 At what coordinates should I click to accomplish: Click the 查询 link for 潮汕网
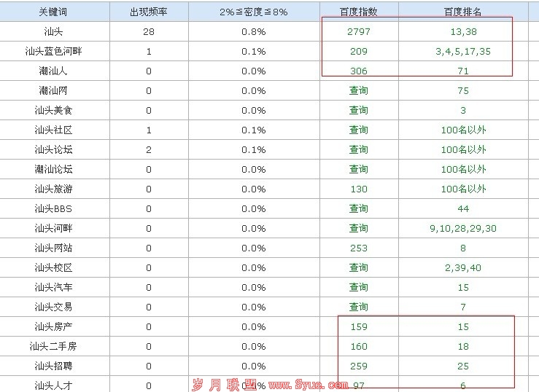click(358, 91)
